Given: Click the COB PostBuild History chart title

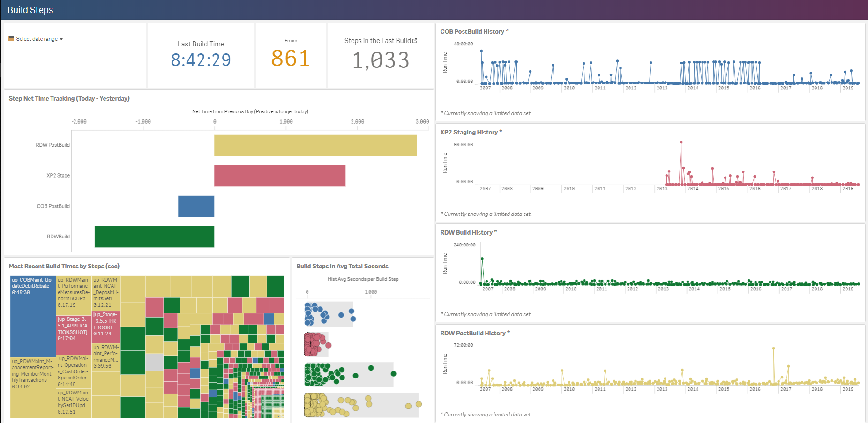Looking at the screenshot, I should pos(472,31).
